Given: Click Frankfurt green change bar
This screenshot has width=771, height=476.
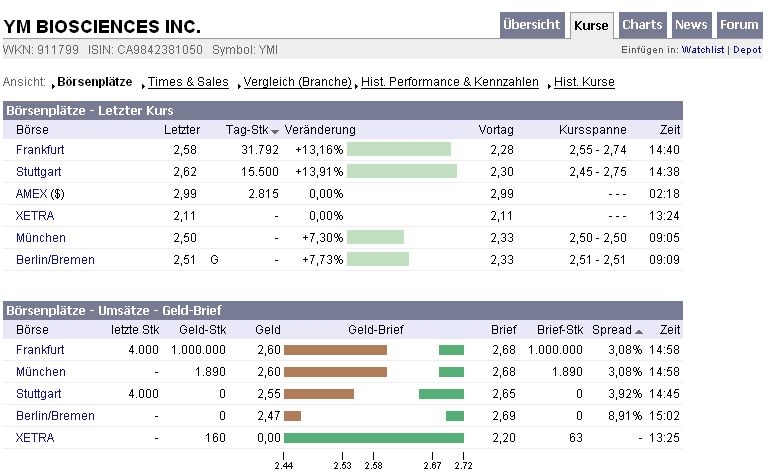Looking at the screenshot, I should pyautogui.click(x=398, y=150).
